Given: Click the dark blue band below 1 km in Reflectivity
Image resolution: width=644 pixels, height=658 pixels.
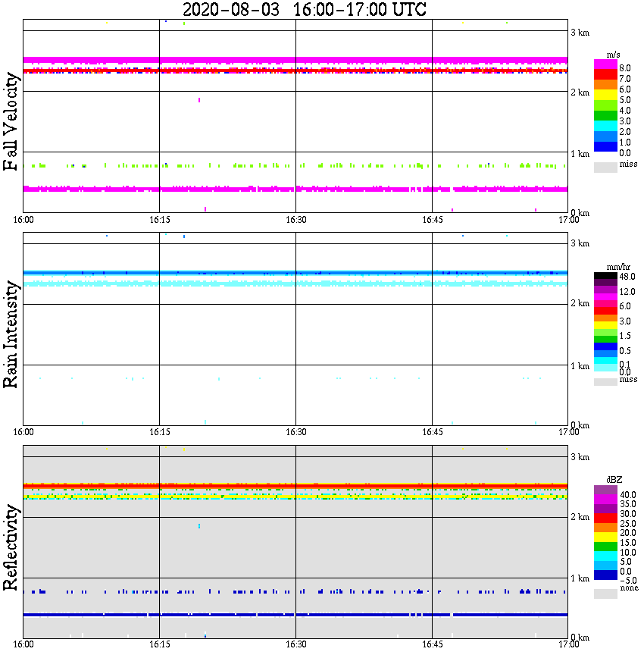Looking at the screenshot, I should tap(295, 615).
